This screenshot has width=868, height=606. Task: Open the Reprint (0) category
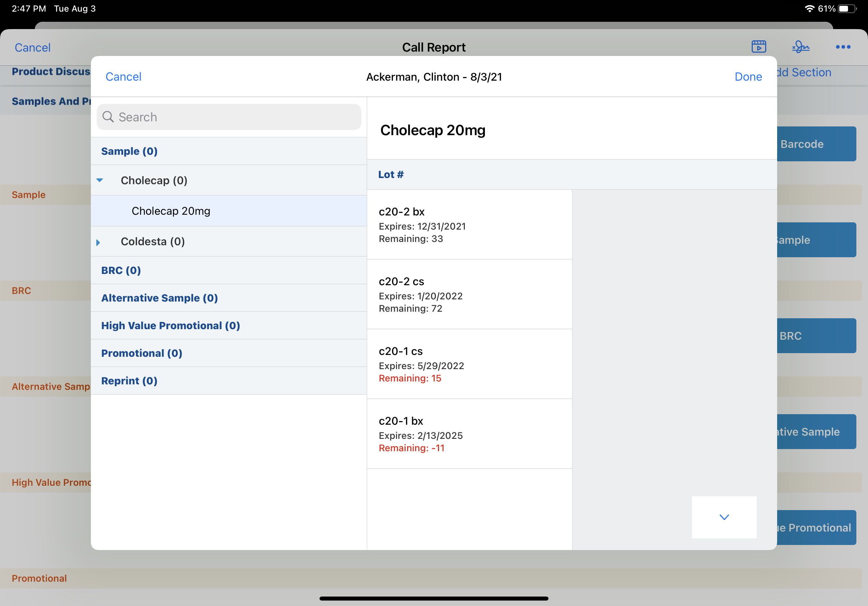129,381
